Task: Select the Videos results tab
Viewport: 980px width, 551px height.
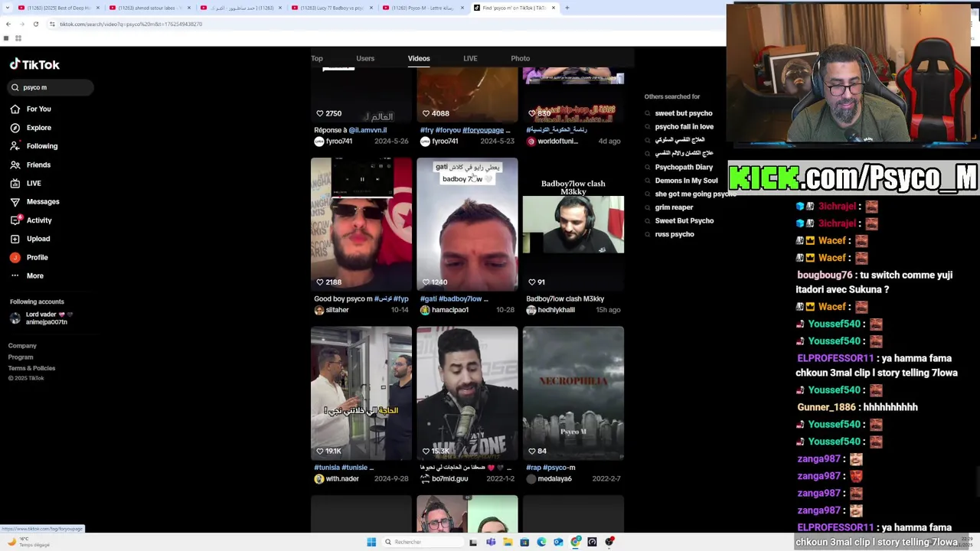Action: pos(419,58)
